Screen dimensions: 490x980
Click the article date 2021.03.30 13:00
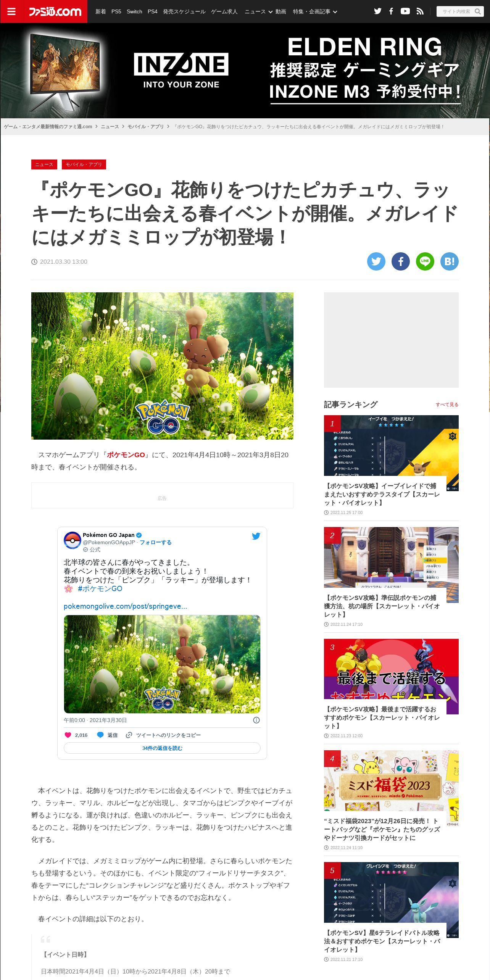click(63, 261)
